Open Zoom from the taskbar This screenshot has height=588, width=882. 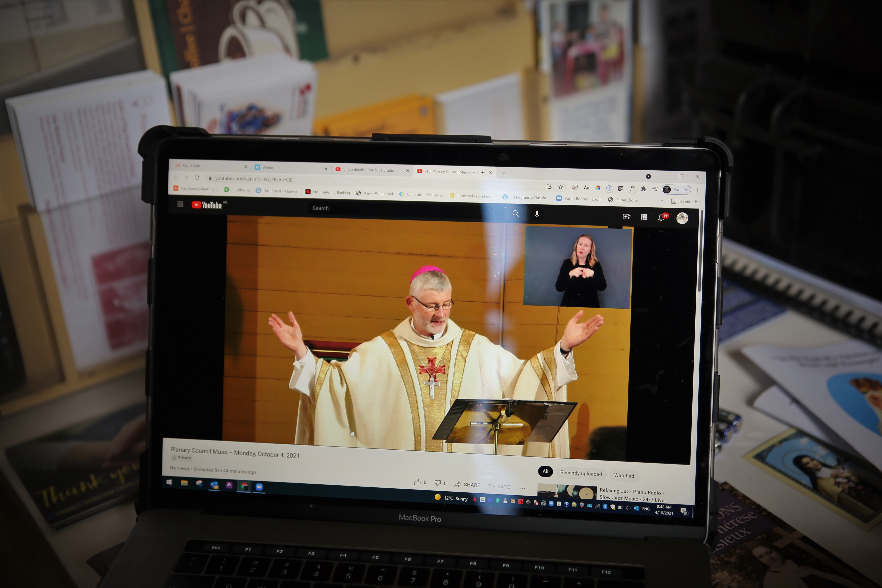coord(259,487)
